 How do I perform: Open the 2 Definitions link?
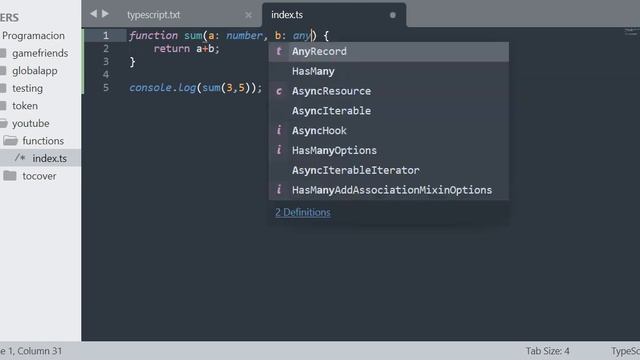coord(302,212)
